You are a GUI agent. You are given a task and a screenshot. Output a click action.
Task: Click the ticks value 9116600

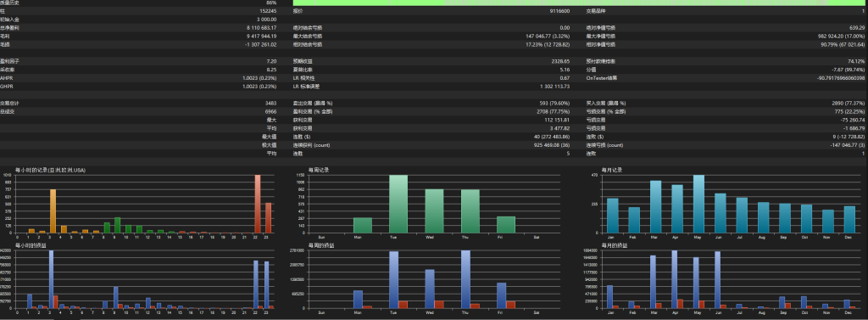559,11
